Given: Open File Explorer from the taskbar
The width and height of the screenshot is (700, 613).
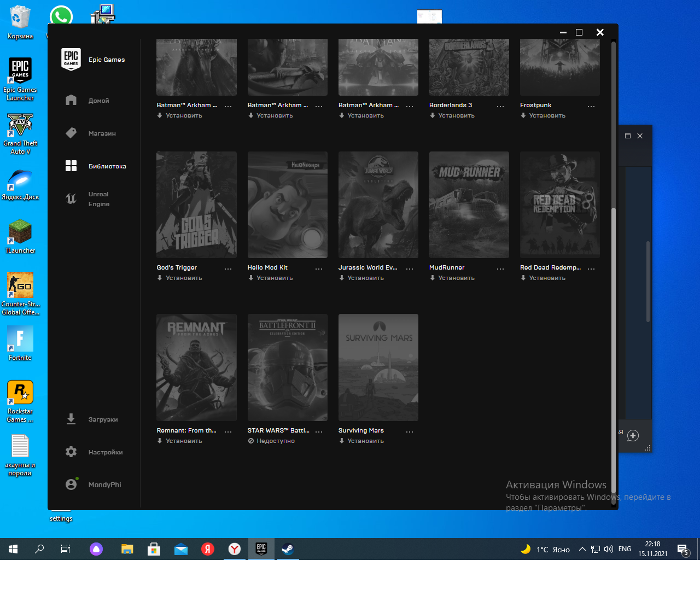Looking at the screenshot, I should click(x=127, y=549).
